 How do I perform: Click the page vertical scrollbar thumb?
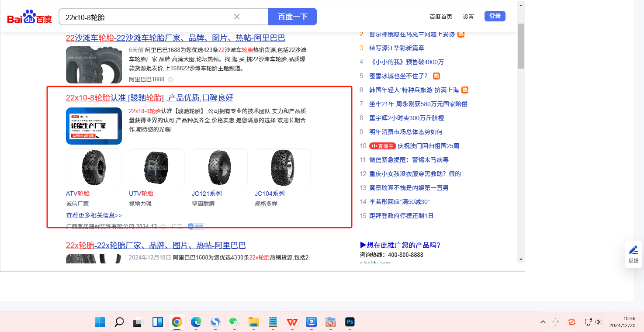(520, 46)
